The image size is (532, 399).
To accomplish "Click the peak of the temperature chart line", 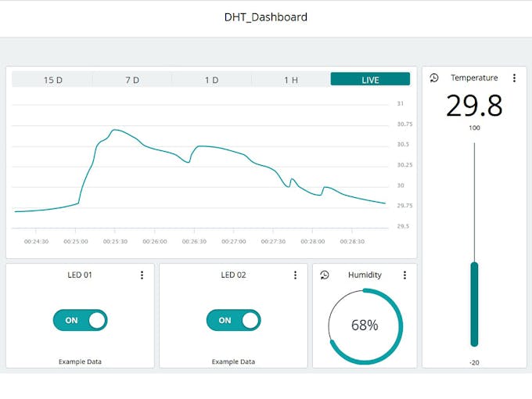I will click(115, 130).
